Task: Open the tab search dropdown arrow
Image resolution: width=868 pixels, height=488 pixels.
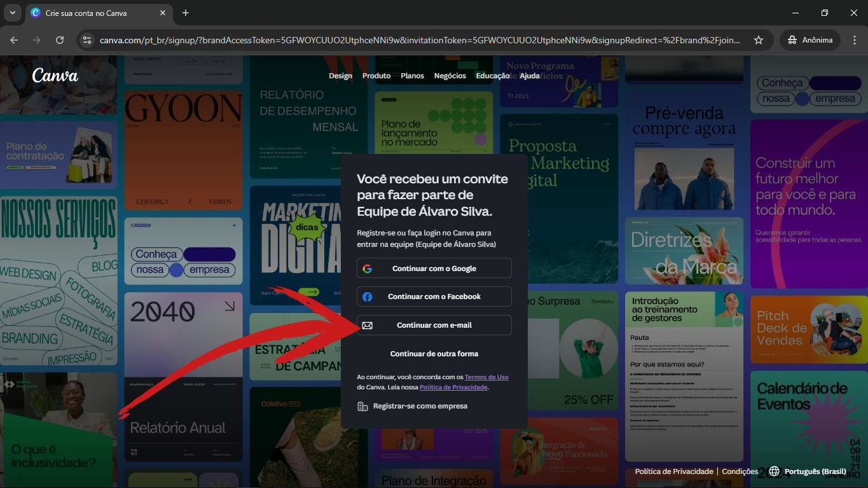Action: pos(12,13)
